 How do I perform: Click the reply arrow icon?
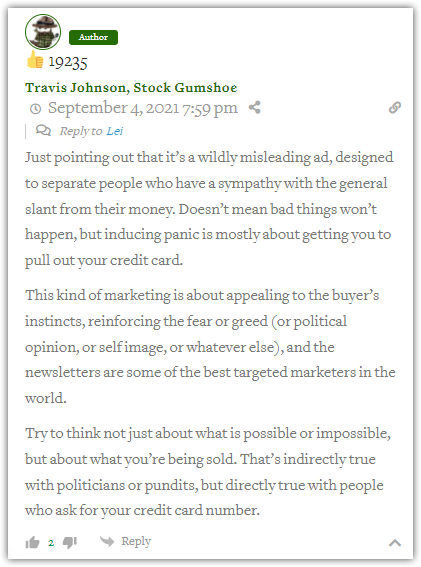pyautogui.click(x=107, y=541)
